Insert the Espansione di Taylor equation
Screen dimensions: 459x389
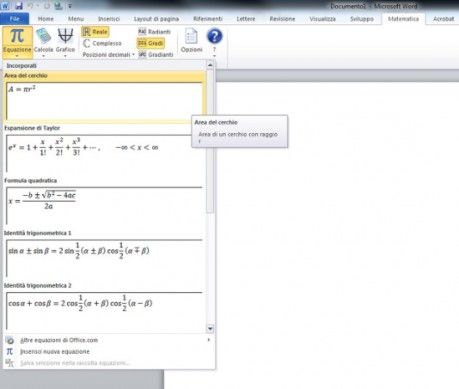[x=104, y=149]
